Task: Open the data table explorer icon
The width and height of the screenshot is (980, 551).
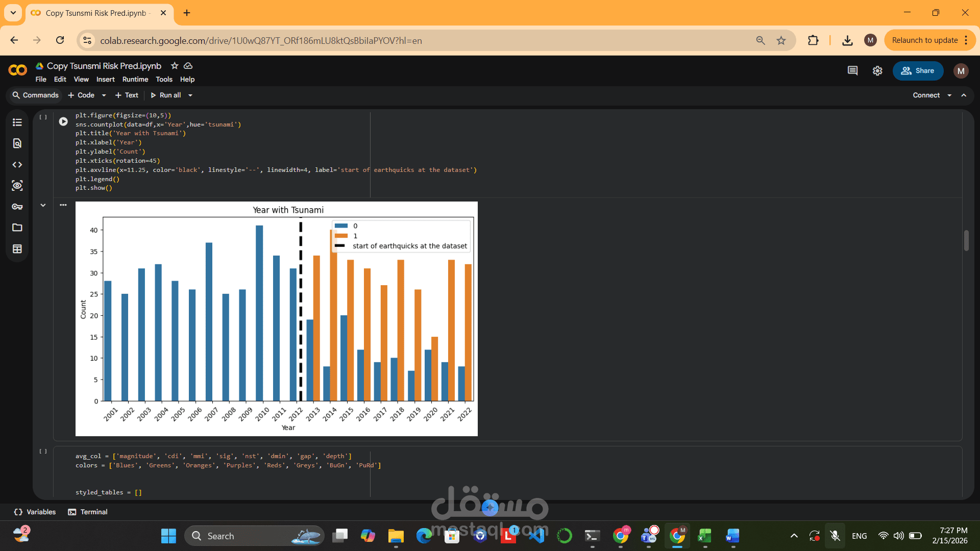Action: 17,249
